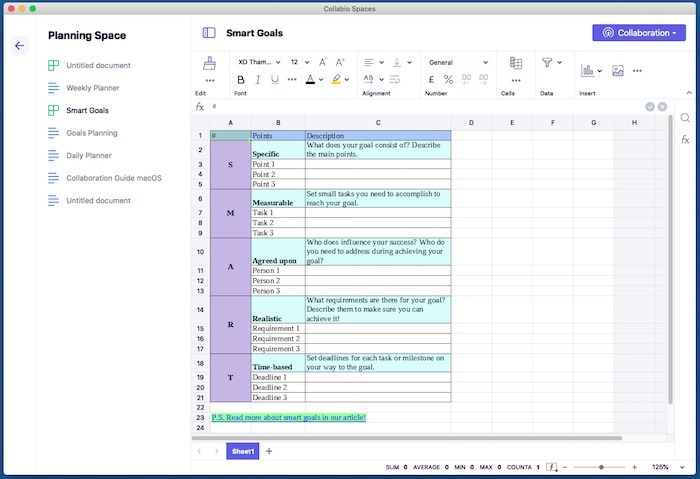Image resolution: width=700 pixels, height=479 pixels.
Task: Open the font size dropdown
Action: (300, 62)
